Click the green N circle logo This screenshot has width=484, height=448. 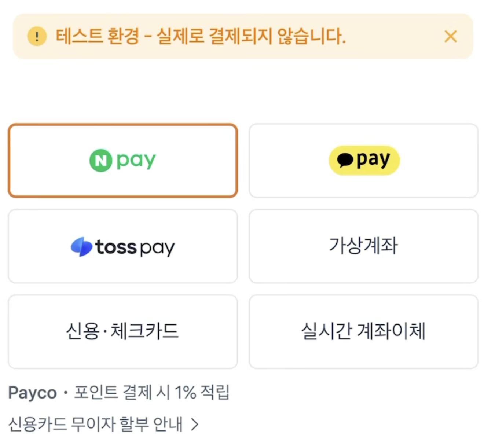pyautogui.click(x=100, y=161)
